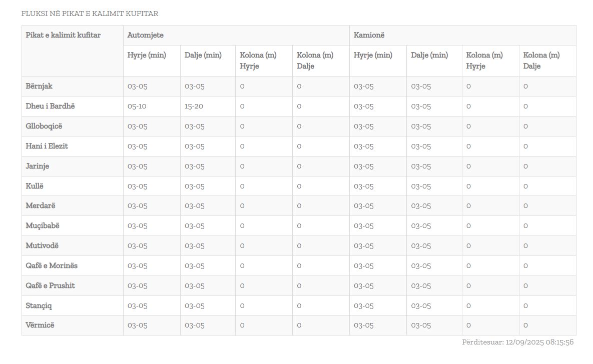Viewport: 593px width, 364px height.
Task: Click the Merdarë border crossing name
Action: [x=41, y=205]
